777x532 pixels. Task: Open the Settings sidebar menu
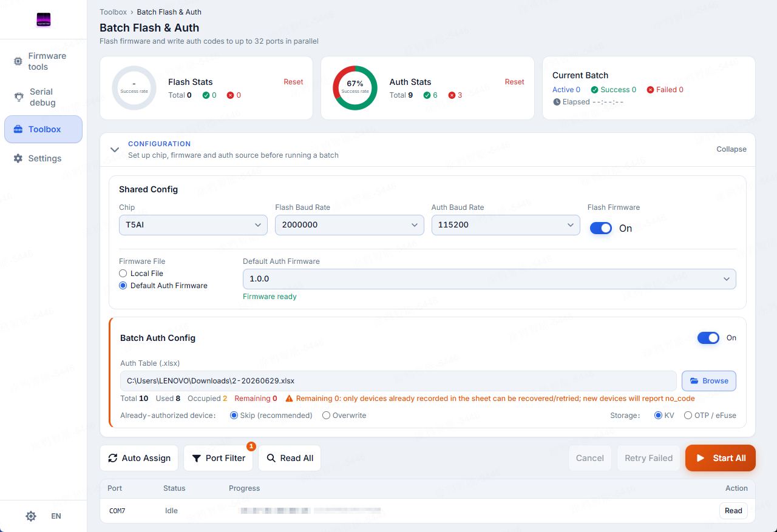click(43, 158)
